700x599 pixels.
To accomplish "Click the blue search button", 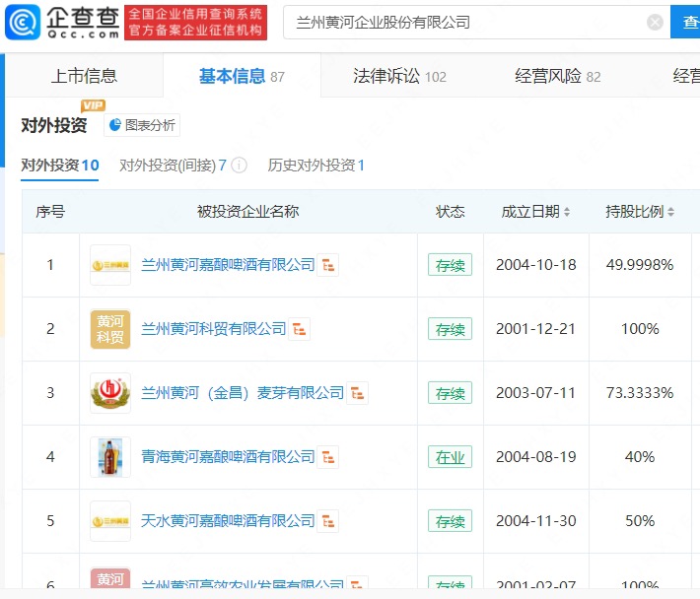I will click(685, 22).
